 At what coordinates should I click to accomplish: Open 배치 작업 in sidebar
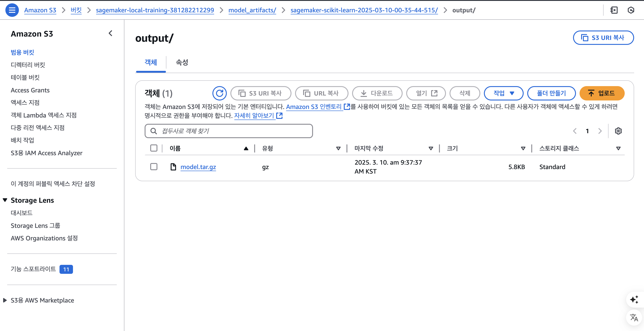point(22,140)
